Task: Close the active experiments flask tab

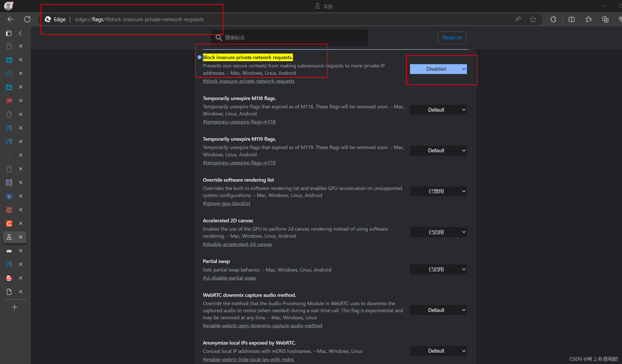Action: point(21,237)
